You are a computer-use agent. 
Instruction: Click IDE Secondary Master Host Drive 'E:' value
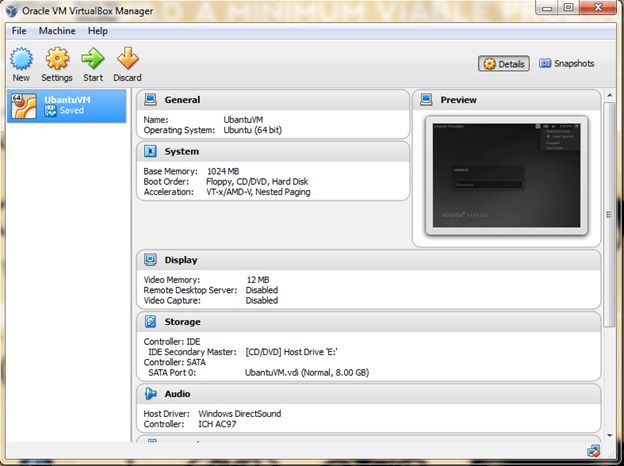291,352
